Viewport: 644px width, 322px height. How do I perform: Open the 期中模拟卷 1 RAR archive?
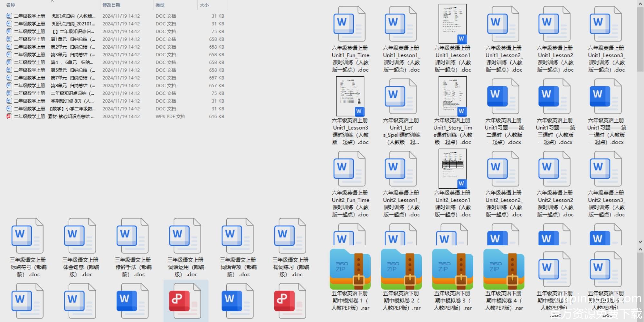350,269
